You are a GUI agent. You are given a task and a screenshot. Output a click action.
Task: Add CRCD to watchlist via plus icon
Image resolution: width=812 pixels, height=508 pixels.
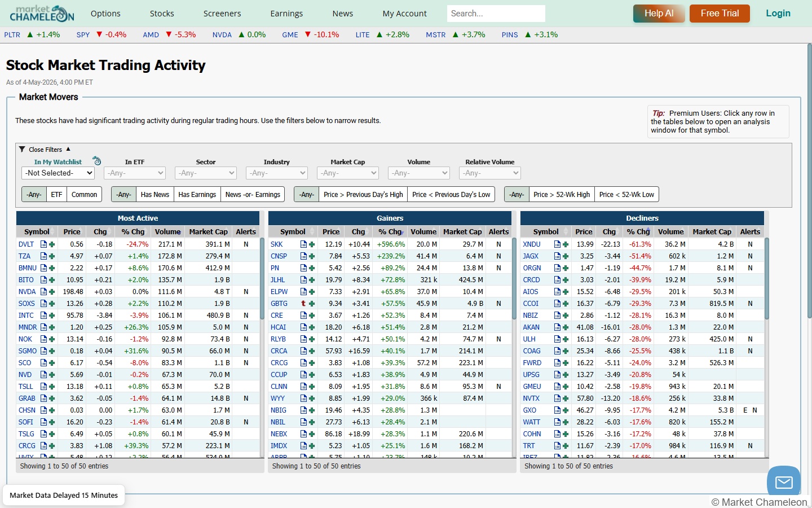coord(566,280)
